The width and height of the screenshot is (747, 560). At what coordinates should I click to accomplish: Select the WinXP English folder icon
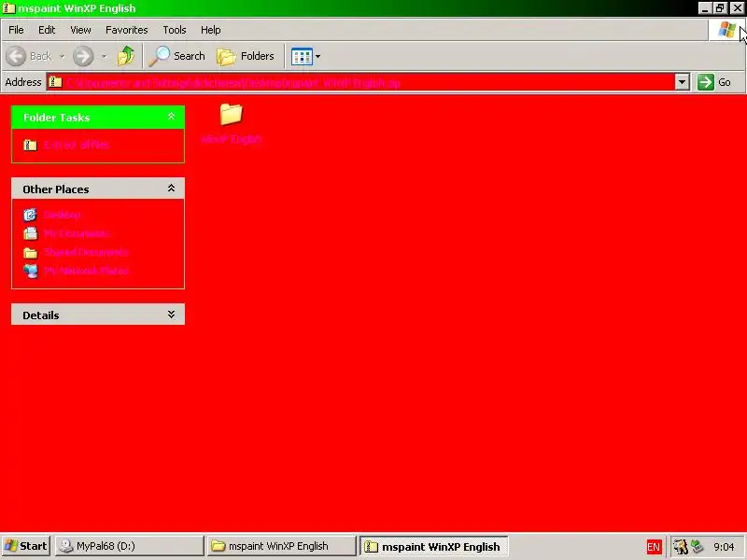pos(232,114)
